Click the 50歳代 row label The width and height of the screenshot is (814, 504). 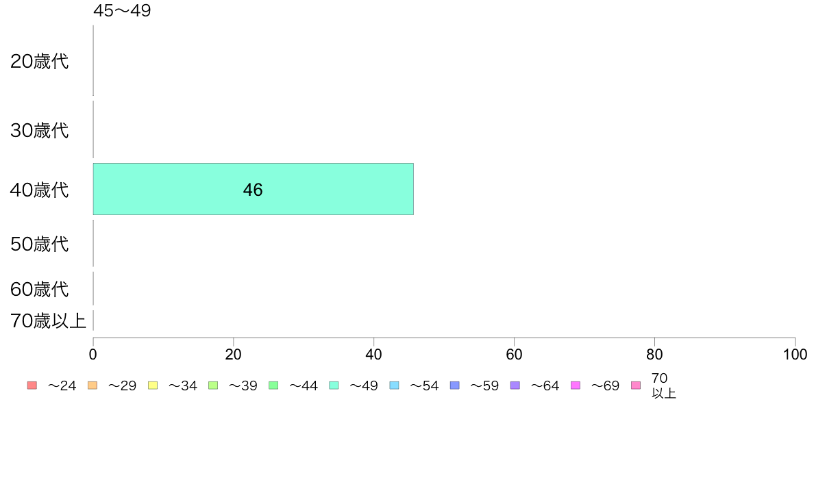[x=40, y=244]
